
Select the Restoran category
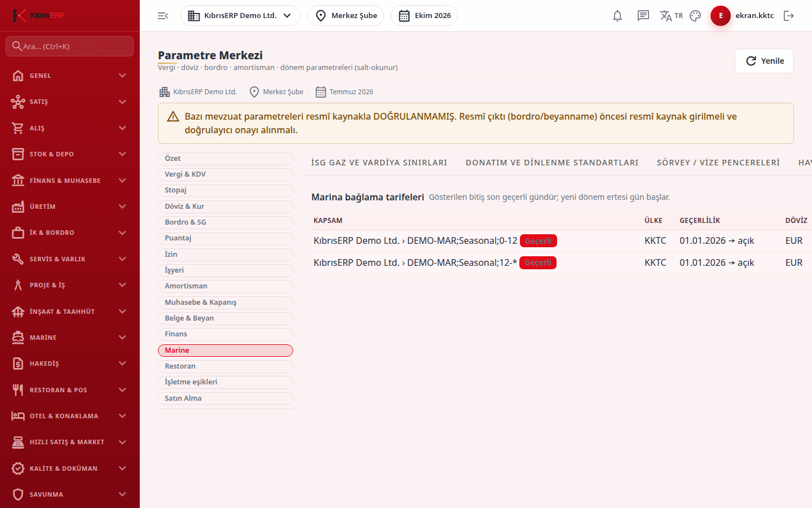click(x=226, y=366)
